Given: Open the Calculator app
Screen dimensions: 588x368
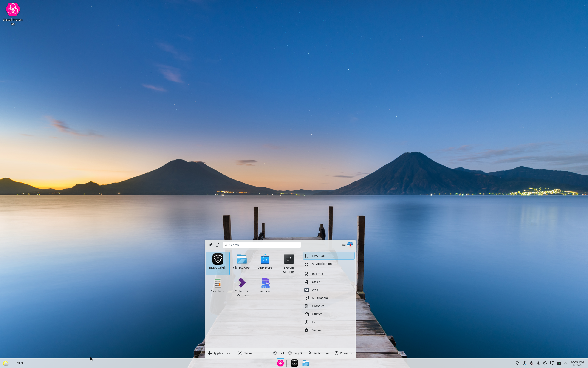Looking at the screenshot, I should pos(218,287).
